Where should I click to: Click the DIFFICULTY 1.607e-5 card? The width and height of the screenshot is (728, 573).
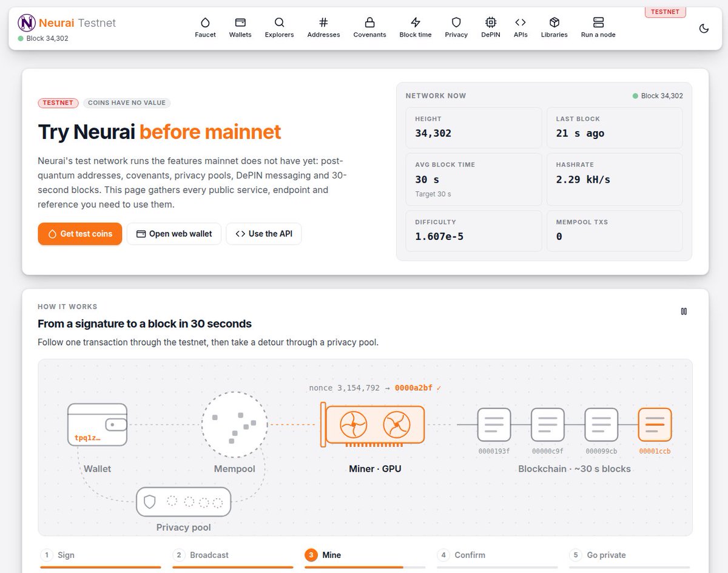coord(475,231)
